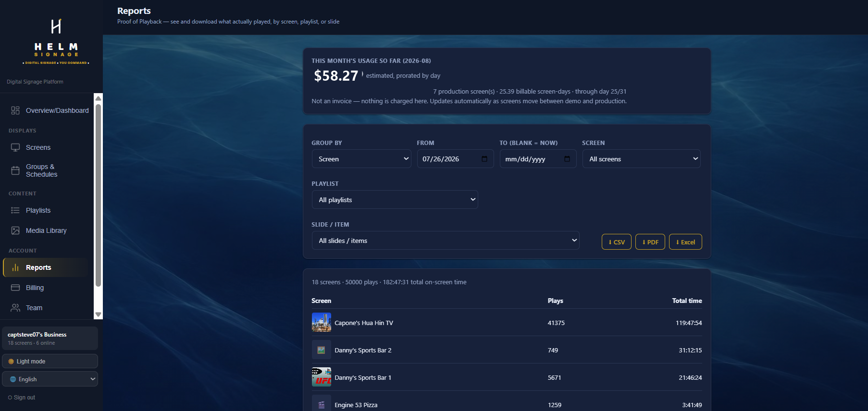Click the Plays column header
The height and width of the screenshot is (411, 868).
click(555, 301)
